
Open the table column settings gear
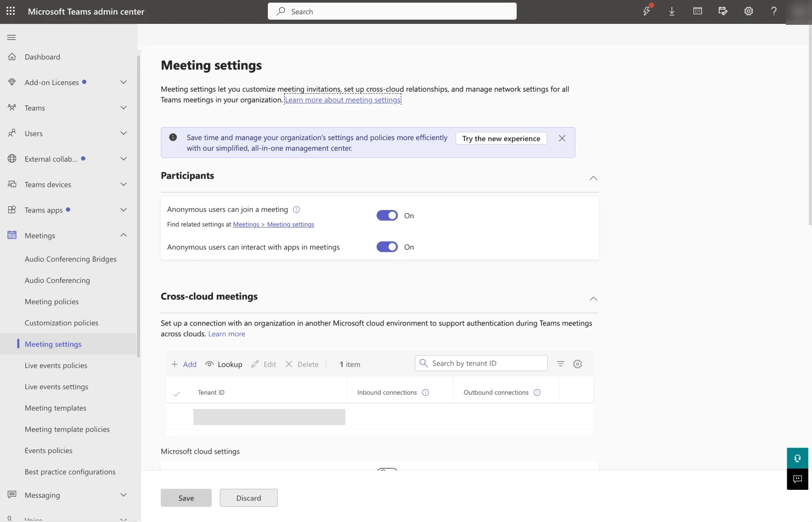578,364
